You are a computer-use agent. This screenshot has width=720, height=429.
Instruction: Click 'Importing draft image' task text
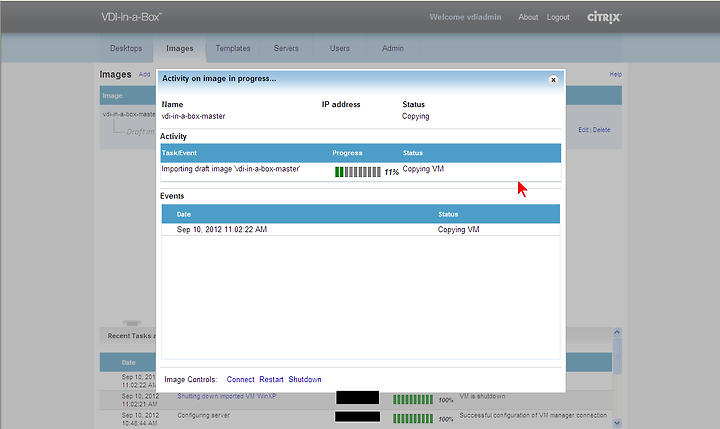[x=231, y=169]
